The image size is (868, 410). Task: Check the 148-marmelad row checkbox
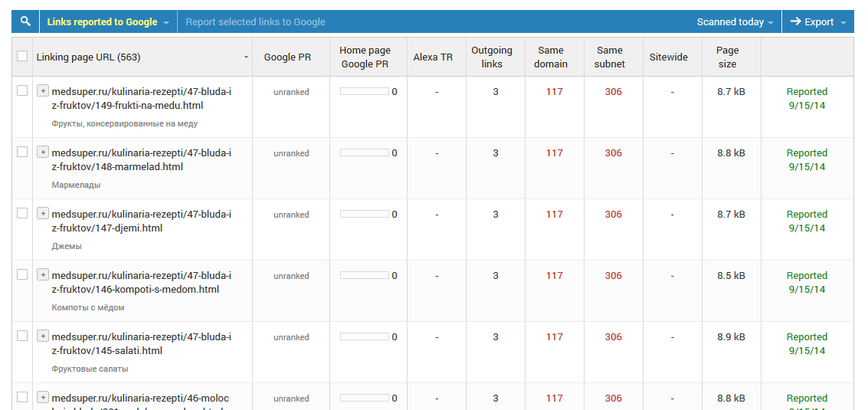coord(22,152)
